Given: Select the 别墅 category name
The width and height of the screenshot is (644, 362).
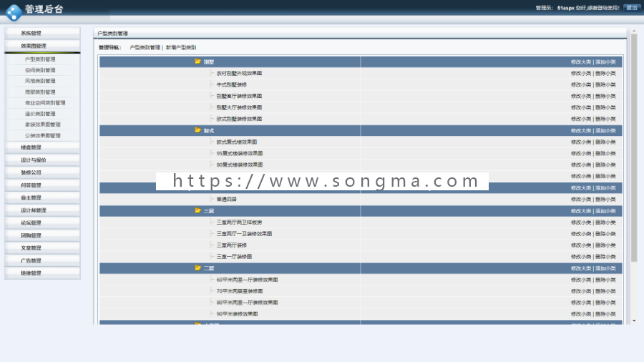Looking at the screenshot, I should [x=209, y=62].
